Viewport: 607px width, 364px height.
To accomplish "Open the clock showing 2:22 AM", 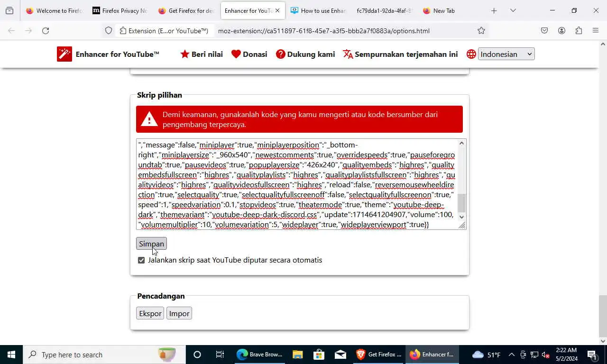I will [566, 355].
